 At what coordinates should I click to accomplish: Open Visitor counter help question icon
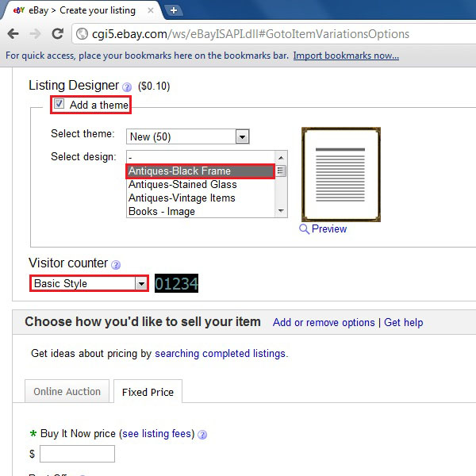[116, 265]
